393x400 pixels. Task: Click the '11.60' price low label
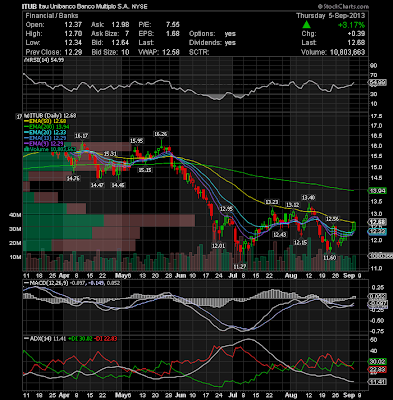point(329,258)
